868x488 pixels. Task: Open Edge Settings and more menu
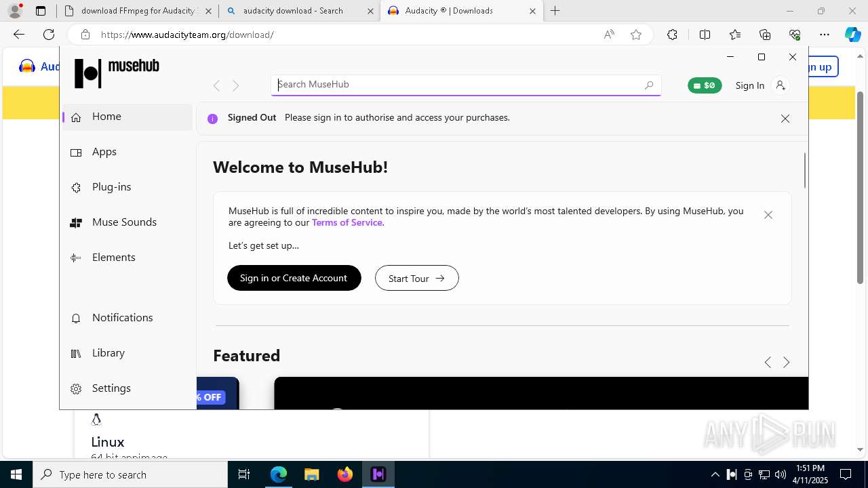coord(825,35)
